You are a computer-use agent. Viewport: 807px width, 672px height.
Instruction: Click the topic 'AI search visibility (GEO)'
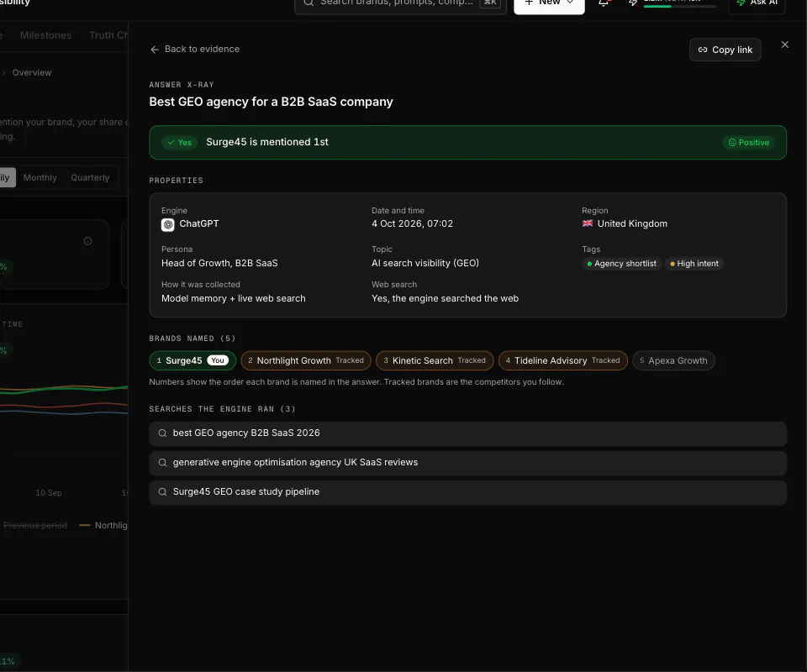[425, 263]
